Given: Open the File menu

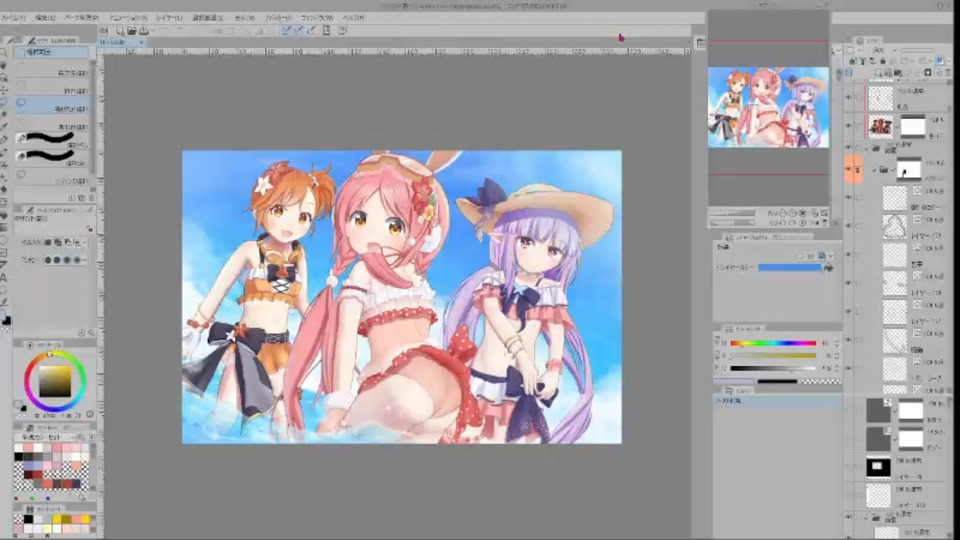Looking at the screenshot, I should pyautogui.click(x=13, y=18).
